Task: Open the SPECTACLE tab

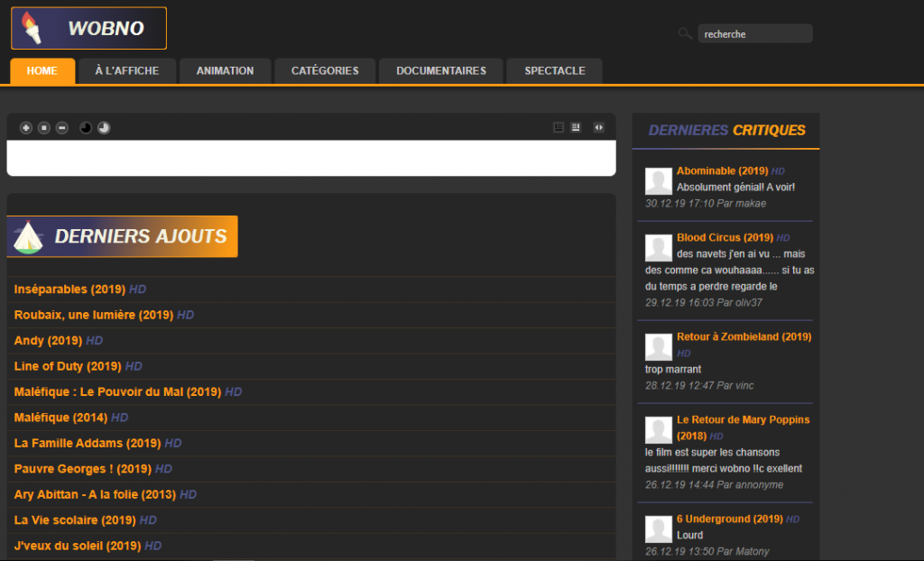Action: pyautogui.click(x=554, y=71)
